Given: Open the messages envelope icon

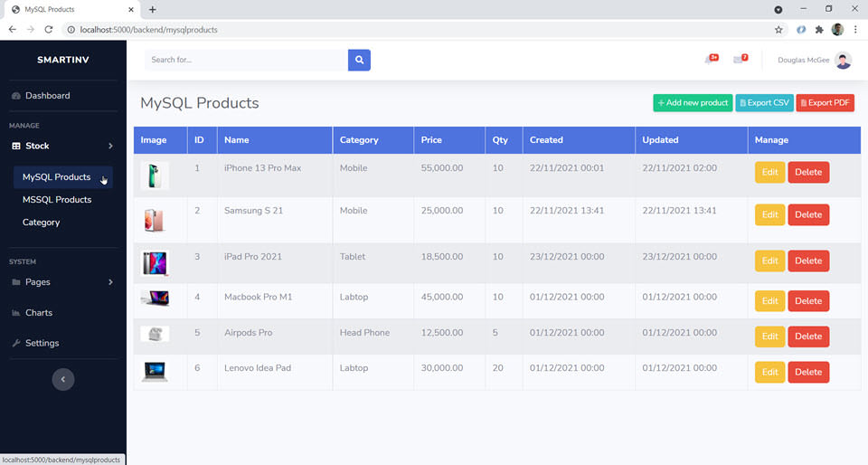Looking at the screenshot, I should coord(740,59).
